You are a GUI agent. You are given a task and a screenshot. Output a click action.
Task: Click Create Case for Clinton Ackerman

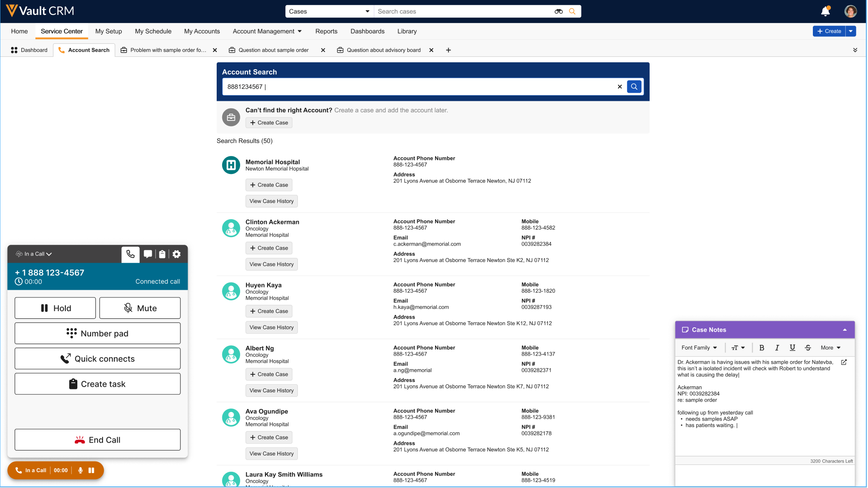269,248
